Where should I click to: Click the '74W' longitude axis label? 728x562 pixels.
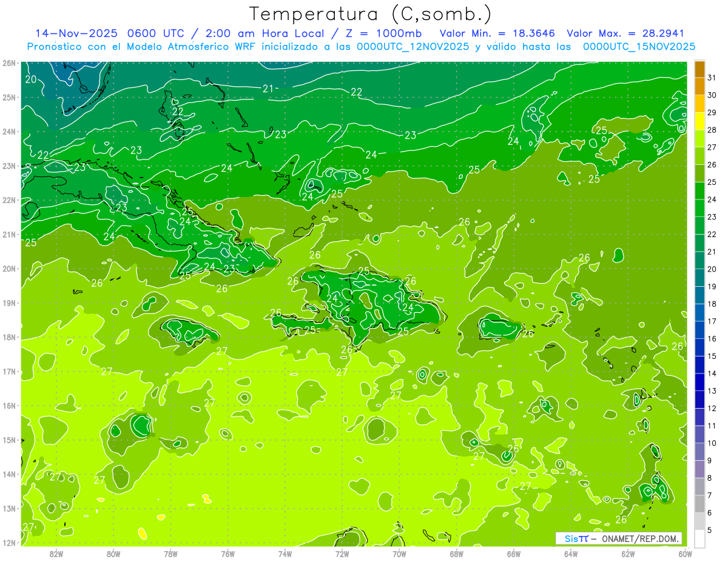pyautogui.click(x=285, y=554)
